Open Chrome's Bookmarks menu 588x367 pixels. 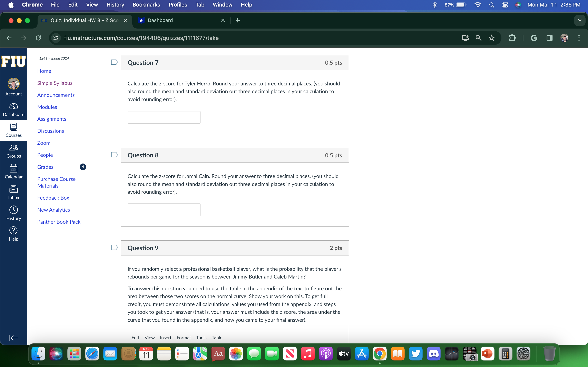coord(146,5)
